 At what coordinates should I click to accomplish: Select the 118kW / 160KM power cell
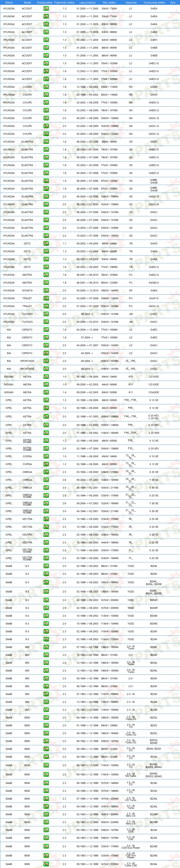pos(109,433)
